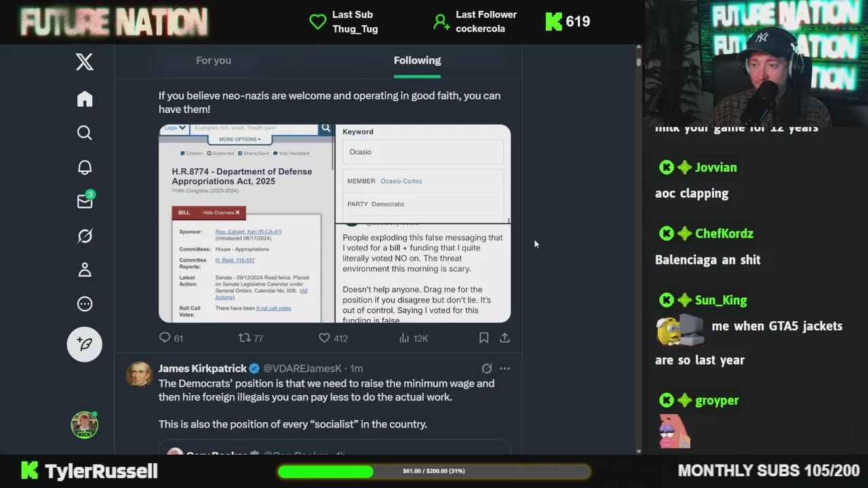The image size is (868, 488).
Task: Open Notifications bell icon
Action: [x=84, y=167]
